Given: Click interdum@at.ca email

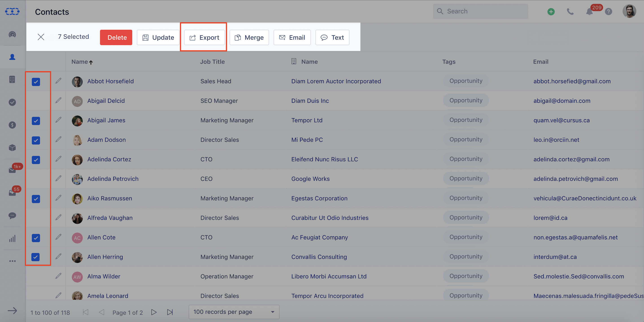Looking at the screenshot, I should tap(555, 257).
